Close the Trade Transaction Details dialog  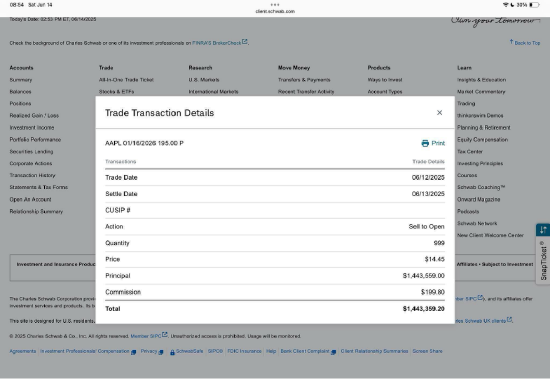point(440,113)
